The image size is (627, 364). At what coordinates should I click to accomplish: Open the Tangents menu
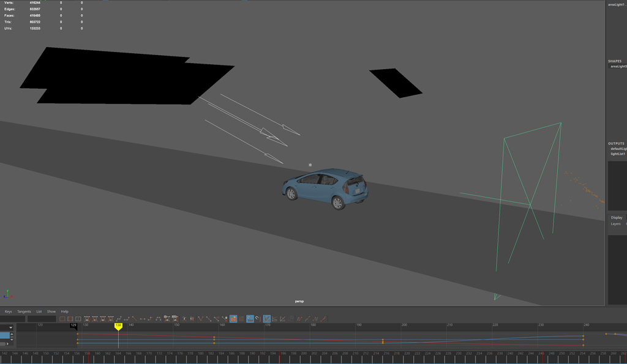[24, 311]
